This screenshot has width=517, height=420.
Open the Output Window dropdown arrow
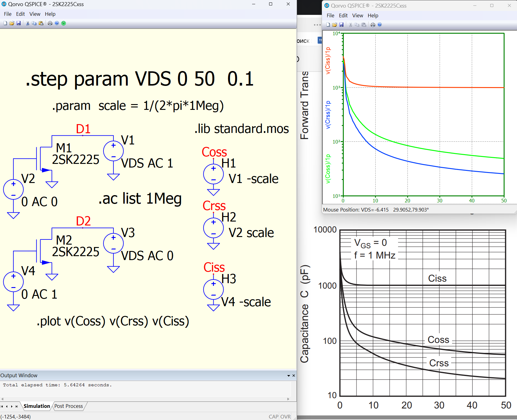click(x=289, y=376)
